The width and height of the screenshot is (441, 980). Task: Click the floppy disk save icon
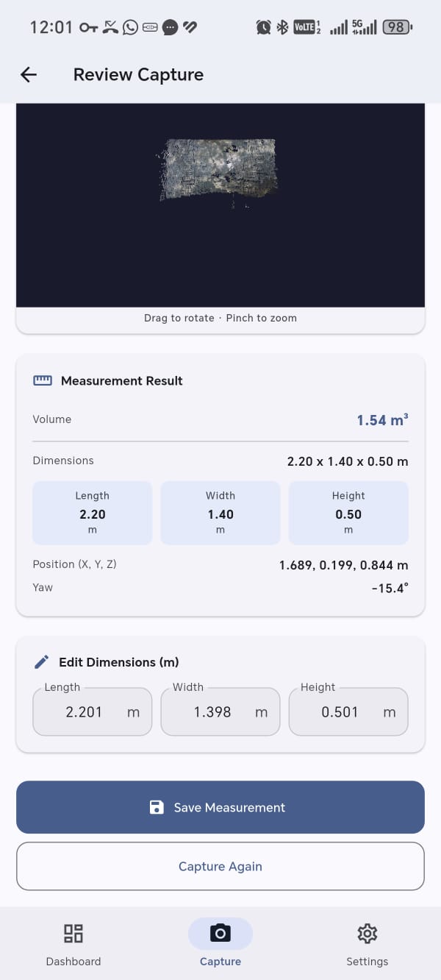click(x=157, y=807)
